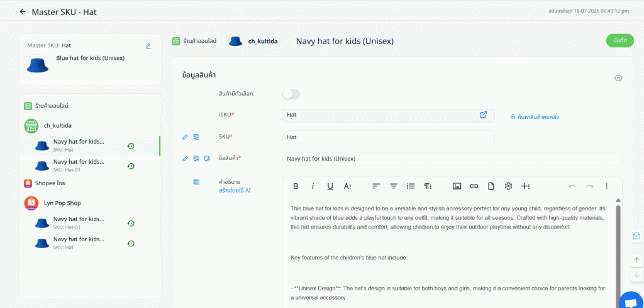Select Navy hat SKU Hat-01 under Lyn Pop Shop
The width and height of the screenshot is (644, 308).
click(79, 223)
